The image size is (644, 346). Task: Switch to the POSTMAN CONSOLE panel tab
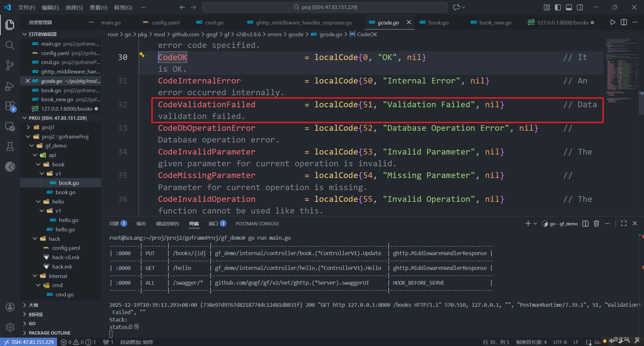(257, 224)
